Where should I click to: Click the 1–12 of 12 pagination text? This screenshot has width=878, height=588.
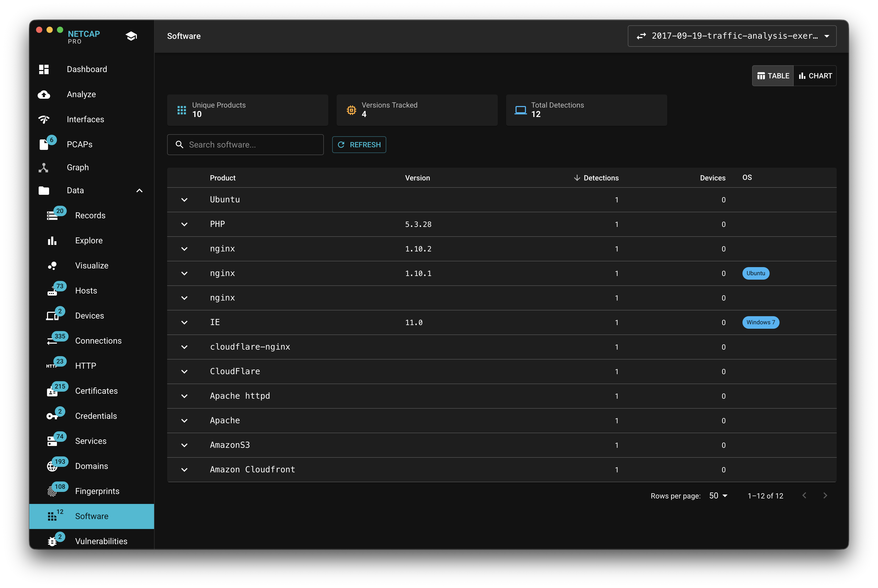[765, 496]
